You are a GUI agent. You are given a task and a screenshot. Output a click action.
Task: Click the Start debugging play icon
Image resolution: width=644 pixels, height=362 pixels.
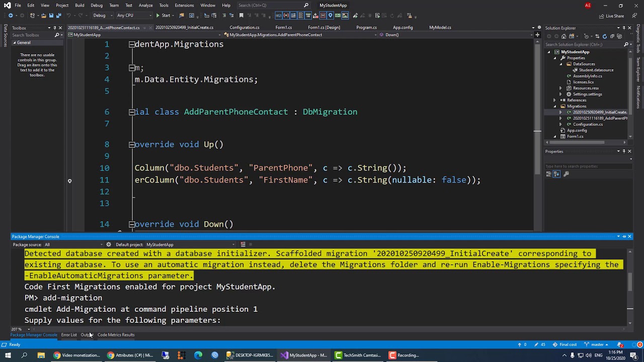click(x=158, y=15)
